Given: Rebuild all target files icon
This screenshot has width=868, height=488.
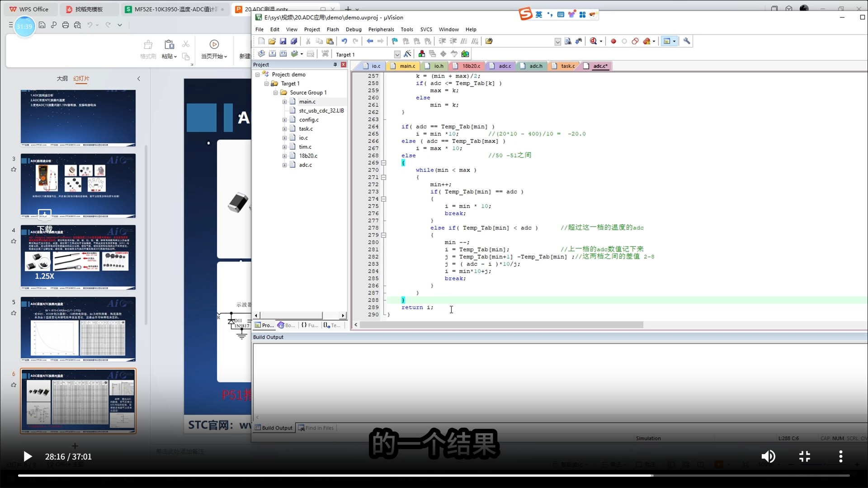Looking at the screenshot, I should tap(283, 54).
